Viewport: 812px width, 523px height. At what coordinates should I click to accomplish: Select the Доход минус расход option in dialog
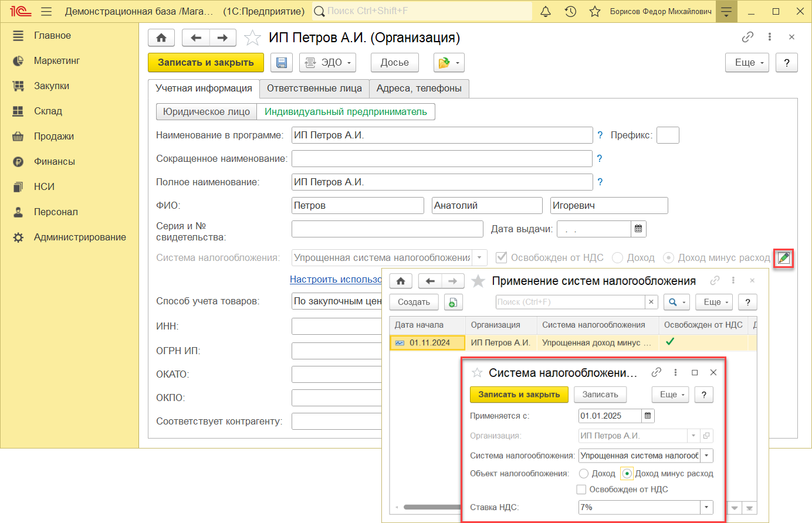coord(627,474)
